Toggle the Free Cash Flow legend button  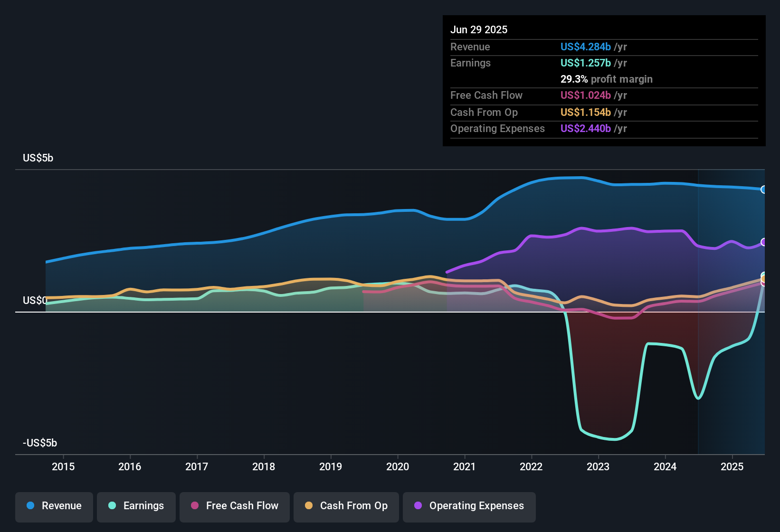[235, 506]
